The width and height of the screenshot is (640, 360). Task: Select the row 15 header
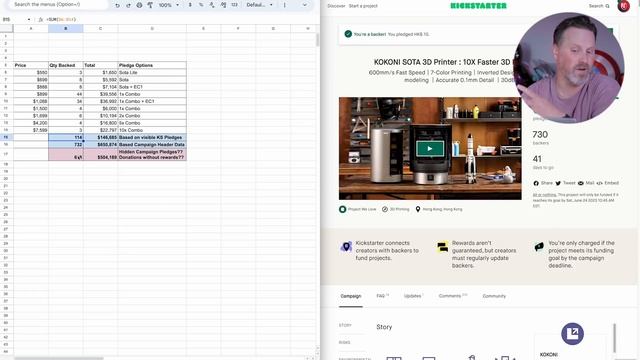point(6,137)
